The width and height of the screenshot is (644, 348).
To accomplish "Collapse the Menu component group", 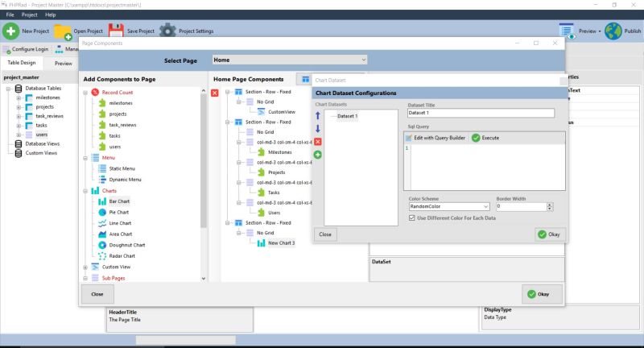I will [85, 158].
